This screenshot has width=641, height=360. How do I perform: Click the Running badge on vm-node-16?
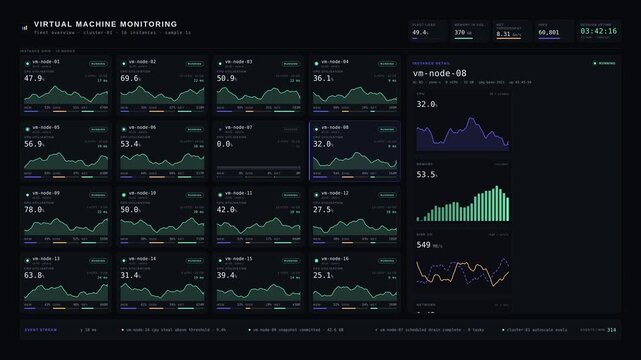pos(387,261)
